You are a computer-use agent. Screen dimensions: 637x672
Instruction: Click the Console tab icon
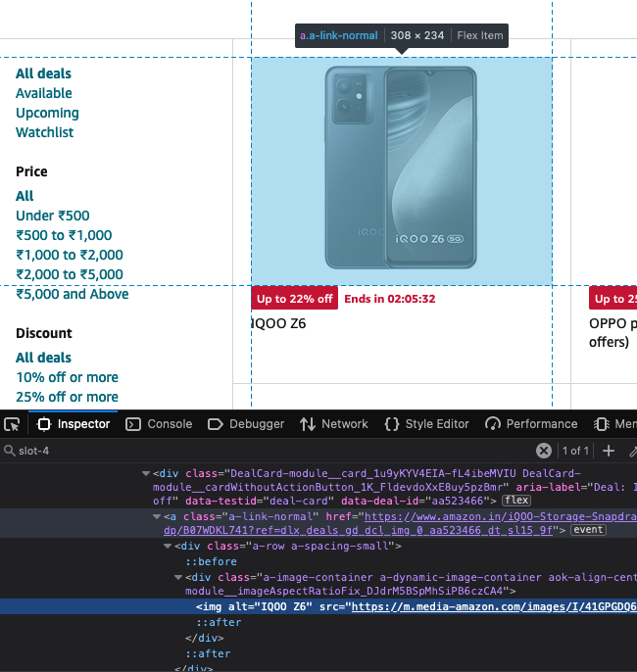(x=133, y=424)
